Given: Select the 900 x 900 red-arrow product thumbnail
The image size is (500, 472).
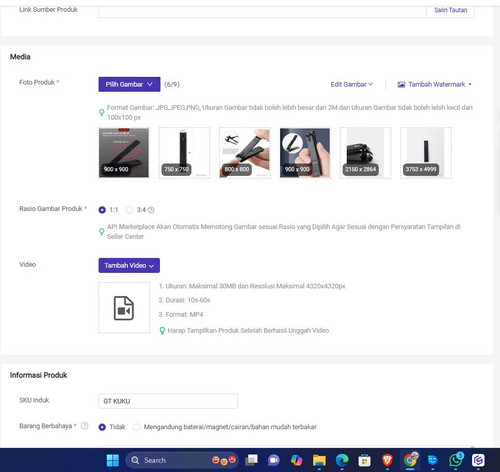Looking at the screenshot, I should point(124,153).
